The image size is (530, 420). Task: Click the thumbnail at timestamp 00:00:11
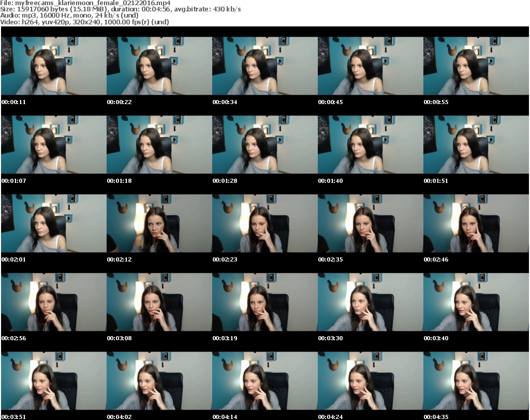click(x=53, y=65)
